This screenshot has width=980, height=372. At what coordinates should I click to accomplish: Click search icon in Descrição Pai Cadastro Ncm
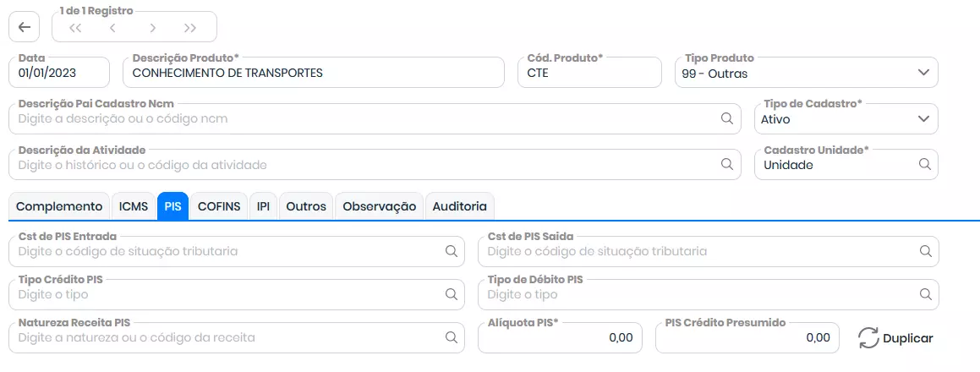[727, 119]
